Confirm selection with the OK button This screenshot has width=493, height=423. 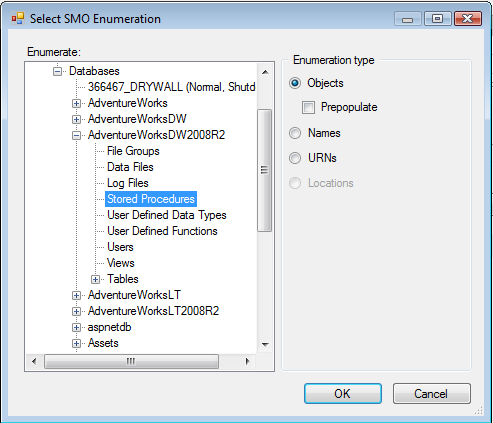coord(343,394)
